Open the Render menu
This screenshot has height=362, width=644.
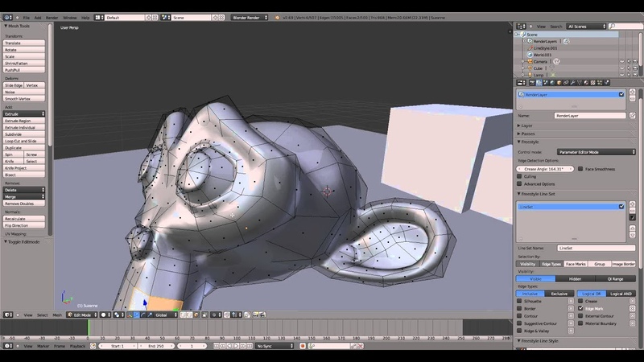(52, 18)
